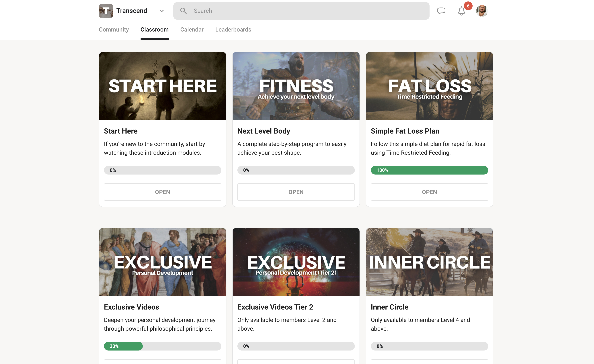
Task: Click the Inner Circle 0% progress bar
Action: 429,346
